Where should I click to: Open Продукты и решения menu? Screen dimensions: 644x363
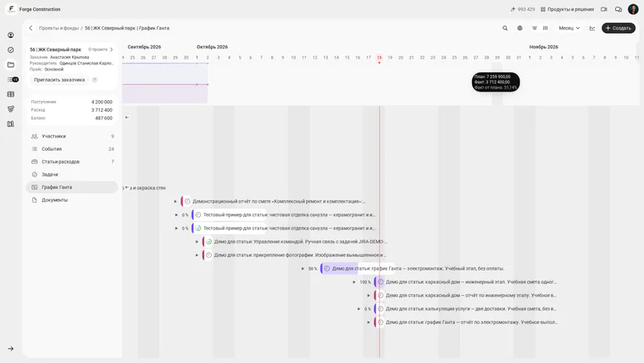[x=567, y=9]
